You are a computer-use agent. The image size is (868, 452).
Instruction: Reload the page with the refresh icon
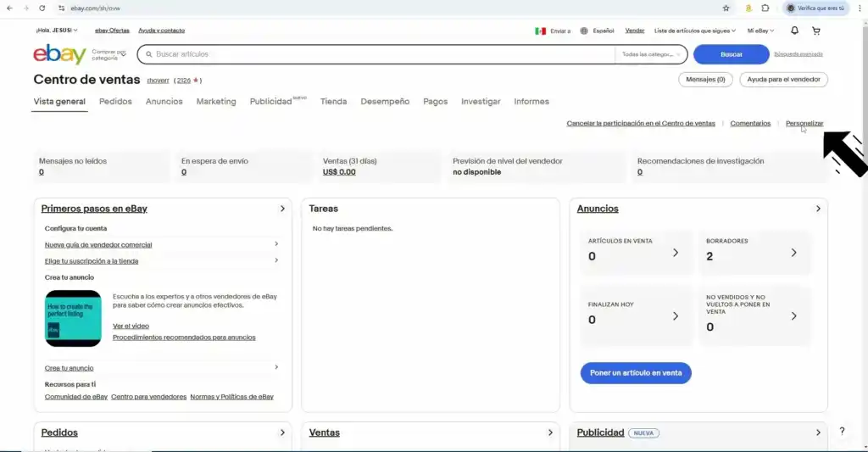42,8
